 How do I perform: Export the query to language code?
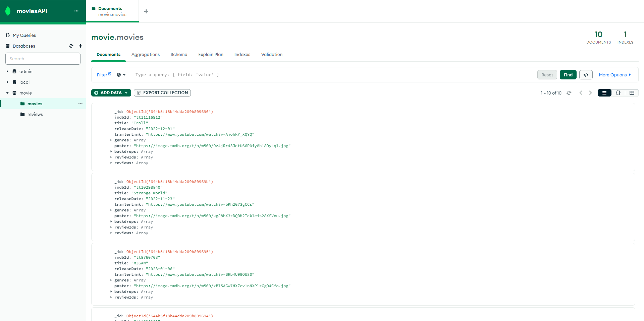[586, 74]
